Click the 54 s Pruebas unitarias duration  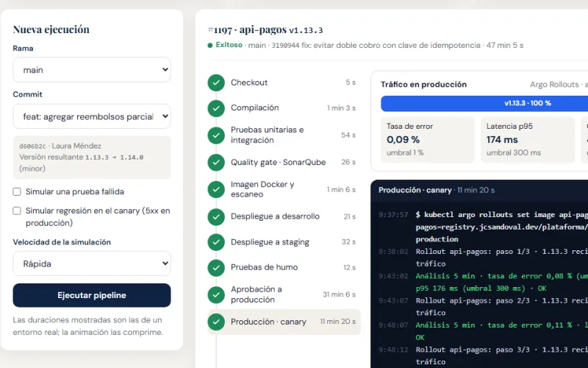point(348,135)
